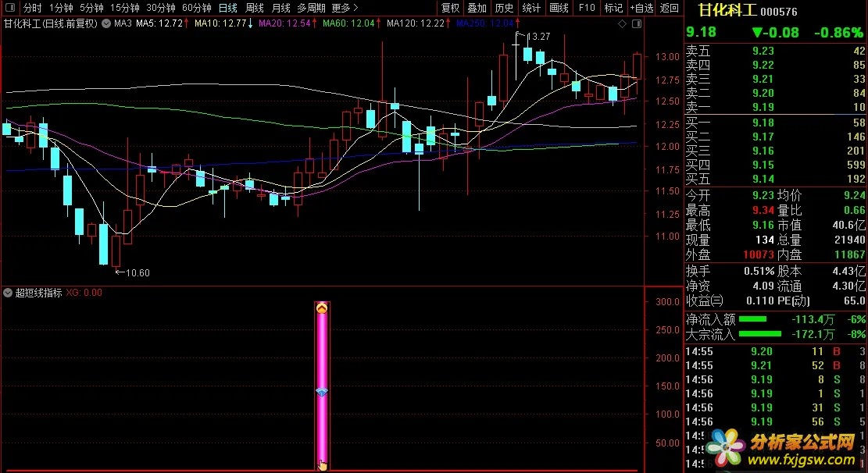The height and width of the screenshot is (473, 868).
Task: Select the 1分钟 period tab
Action: pyautogui.click(x=61, y=8)
